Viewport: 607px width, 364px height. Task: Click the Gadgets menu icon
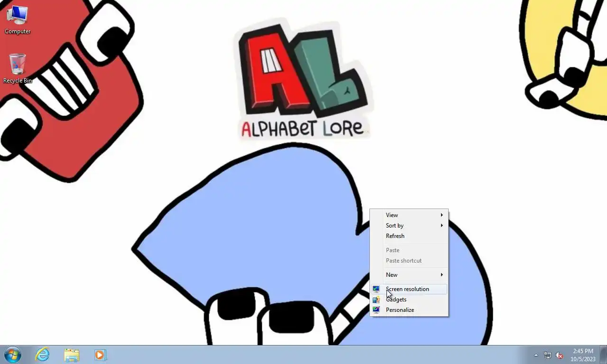(x=376, y=300)
